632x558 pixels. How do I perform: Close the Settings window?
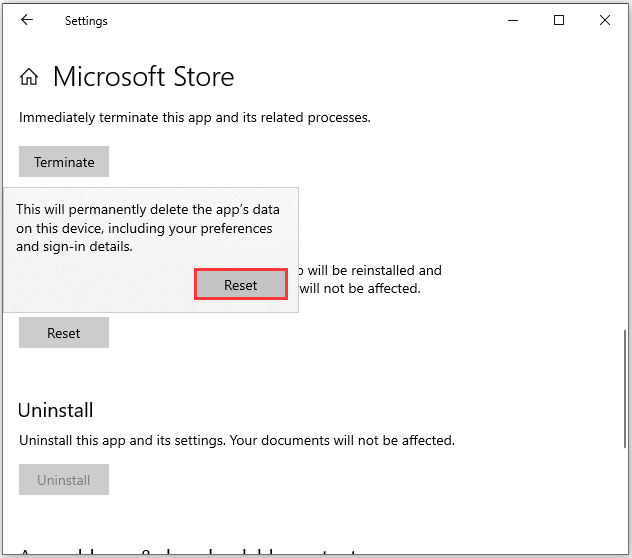(x=605, y=20)
